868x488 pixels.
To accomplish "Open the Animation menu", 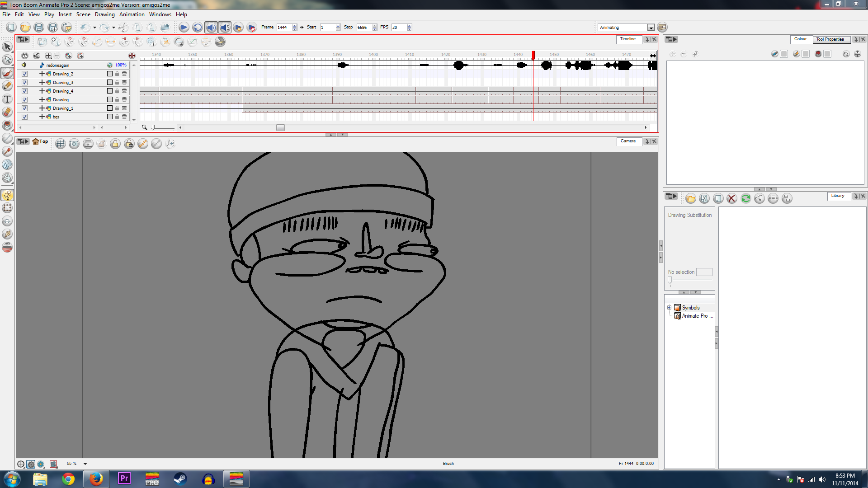I will coord(132,14).
